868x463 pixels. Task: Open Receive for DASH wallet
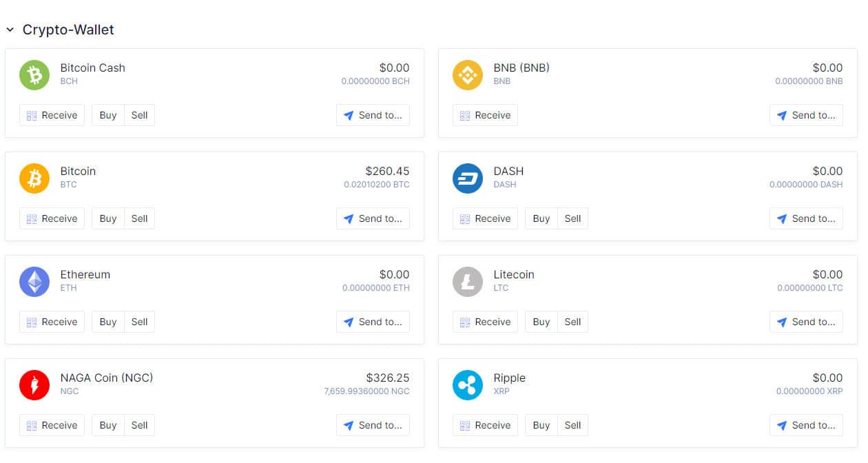485,218
